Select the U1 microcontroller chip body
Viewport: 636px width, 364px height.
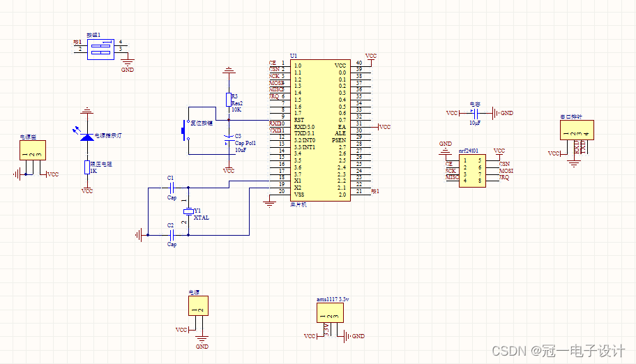[x=320, y=130]
